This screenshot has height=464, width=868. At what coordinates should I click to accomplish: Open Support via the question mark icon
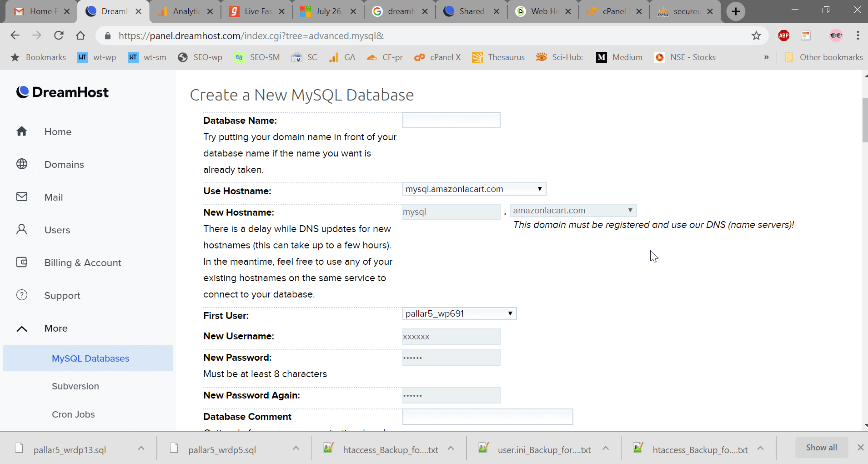pyautogui.click(x=22, y=295)
